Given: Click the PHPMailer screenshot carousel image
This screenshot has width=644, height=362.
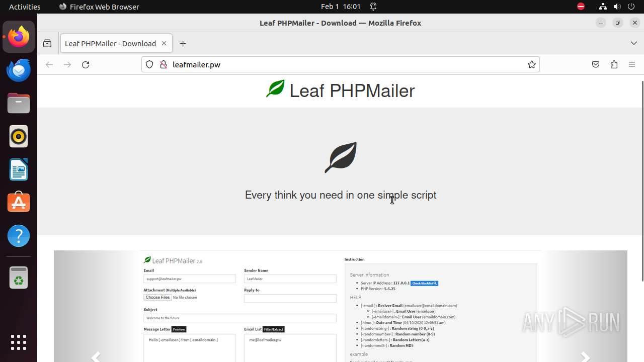Looking at the screenshot, I should coord(341,306).
